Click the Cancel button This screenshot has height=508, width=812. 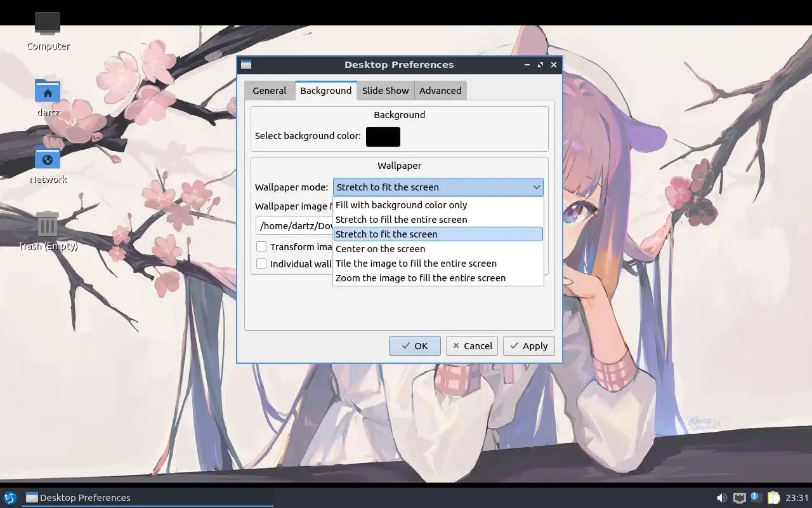pos(472,346)
